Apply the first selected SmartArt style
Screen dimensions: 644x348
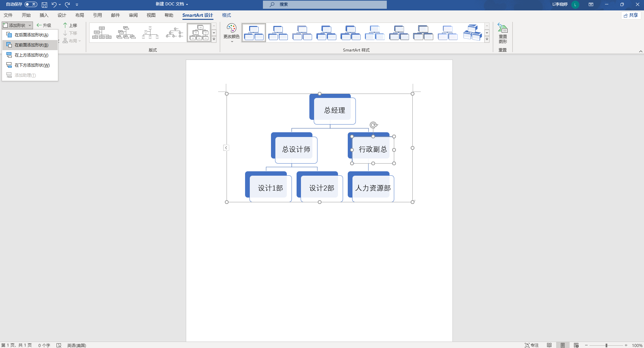(254, 33)
